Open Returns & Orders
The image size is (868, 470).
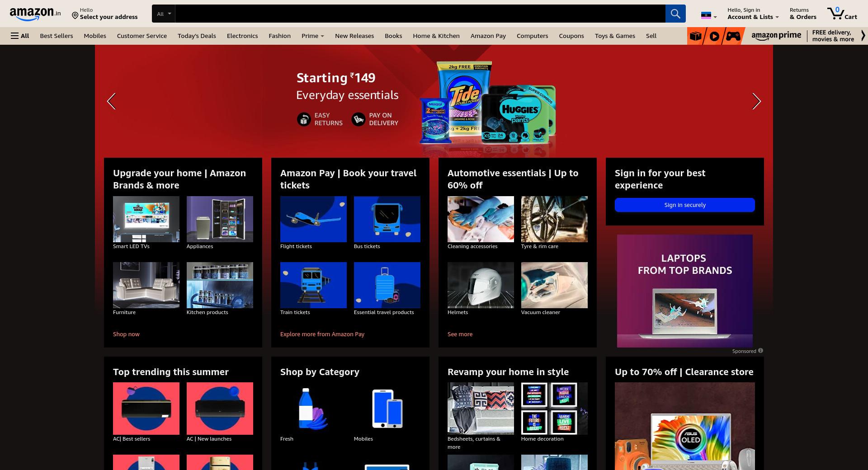coord(803,14)
